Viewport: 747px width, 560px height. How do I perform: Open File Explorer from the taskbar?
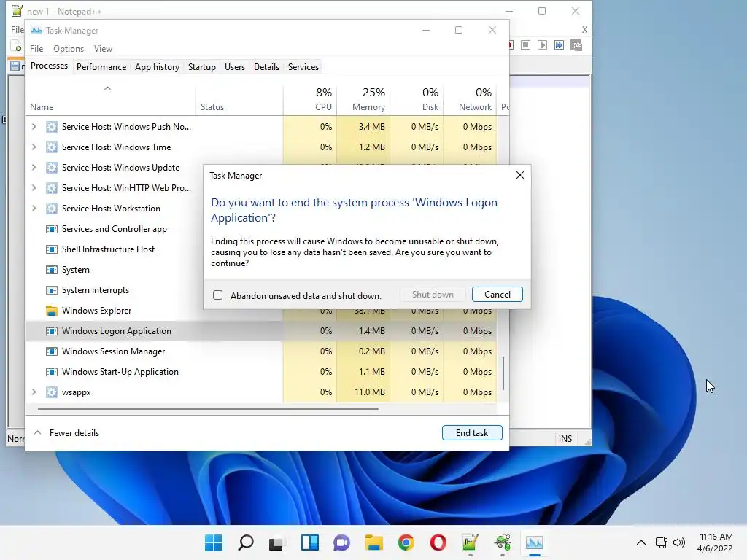click(x=374, y=542)
